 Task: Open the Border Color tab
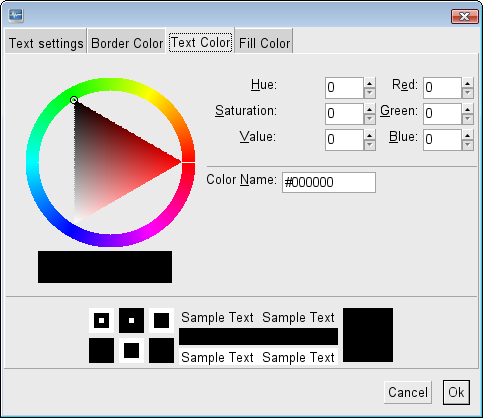[127, 43]
